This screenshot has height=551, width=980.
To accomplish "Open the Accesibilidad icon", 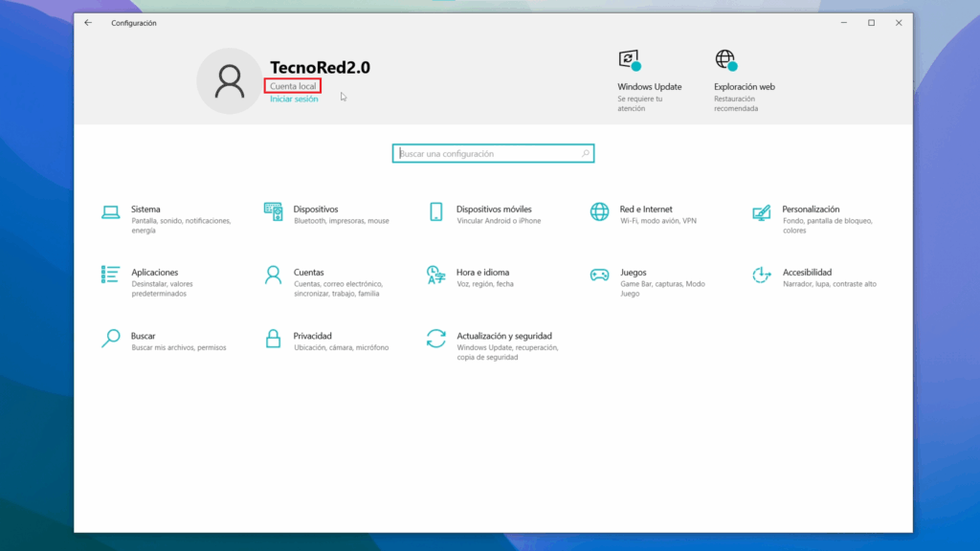I will point(762,275).
